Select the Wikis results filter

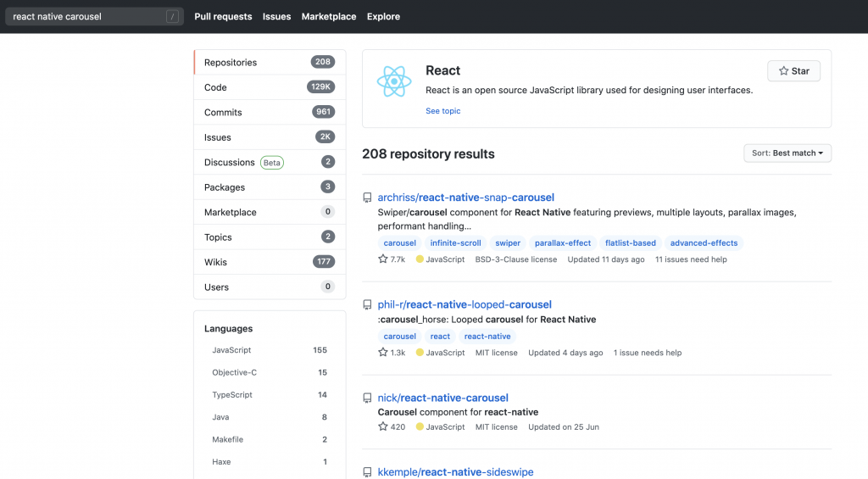[x=270, y=261]
